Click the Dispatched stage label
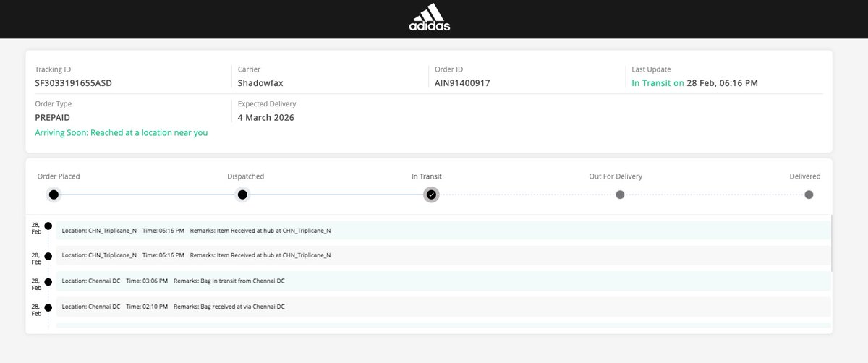Screen dimensions: 868x363 [245, 176]
